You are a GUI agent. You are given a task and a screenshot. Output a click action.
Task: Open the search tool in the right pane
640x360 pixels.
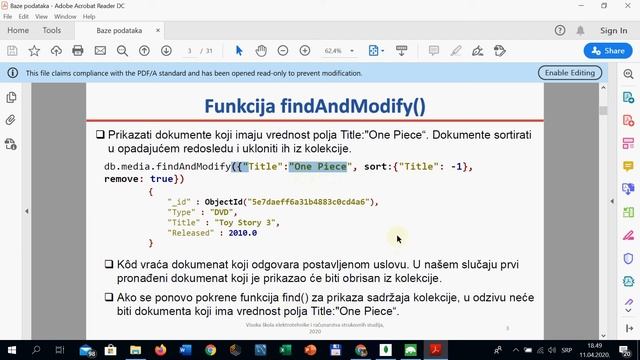(629, 74)
